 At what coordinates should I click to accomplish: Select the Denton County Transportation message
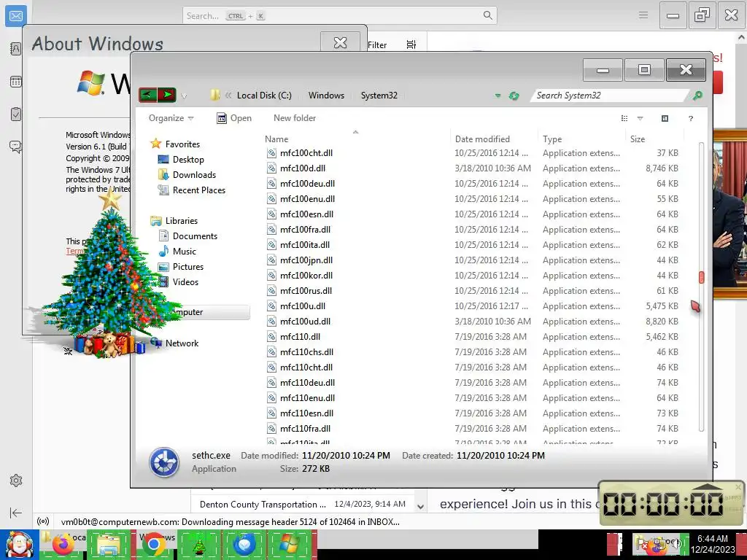click(303, 505)
